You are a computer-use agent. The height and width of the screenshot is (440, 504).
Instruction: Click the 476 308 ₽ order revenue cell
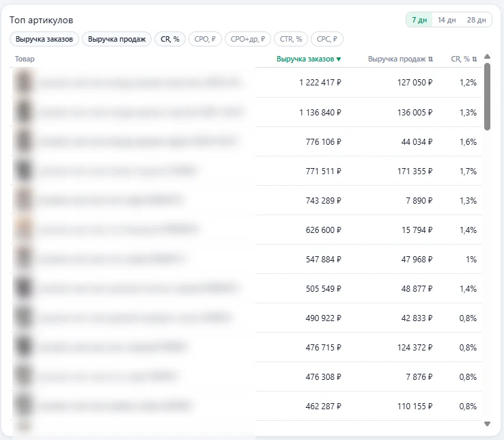click(323, 377)
